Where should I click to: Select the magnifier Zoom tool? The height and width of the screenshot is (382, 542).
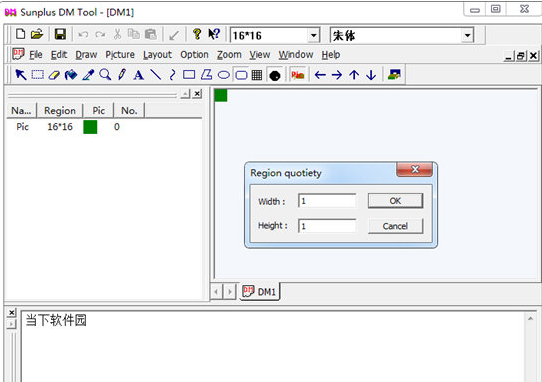(105, 74)
